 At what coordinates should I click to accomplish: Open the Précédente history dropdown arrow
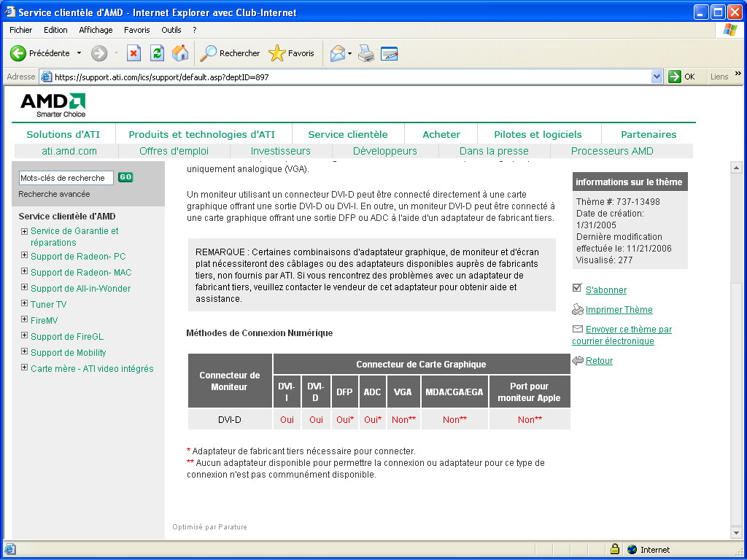pyautogui.click(x=79, y=53)
